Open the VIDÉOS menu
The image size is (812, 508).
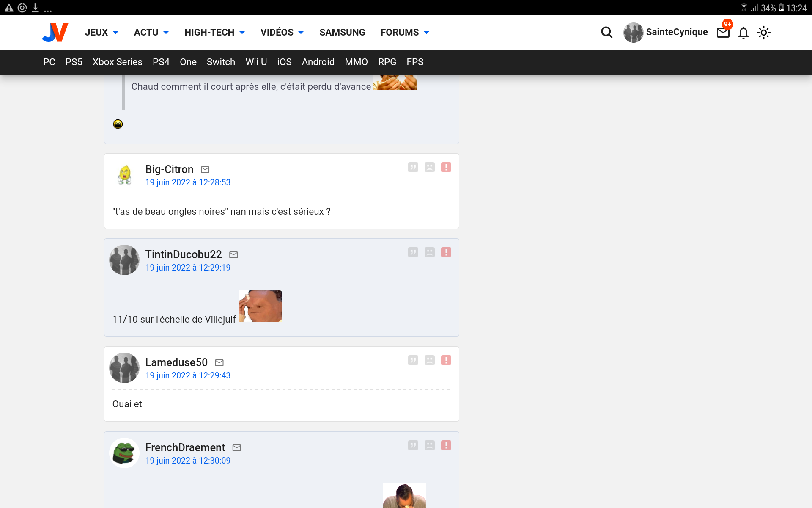tap(282, 32)
